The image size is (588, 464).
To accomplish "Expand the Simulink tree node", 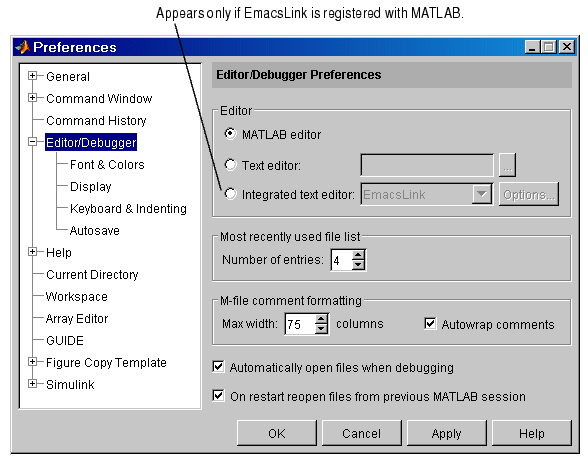I will click(x=32, y=384).
